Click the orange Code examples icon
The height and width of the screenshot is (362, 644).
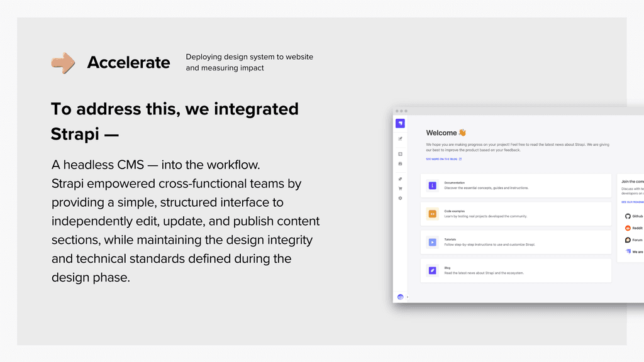click(x=432, y=214)
